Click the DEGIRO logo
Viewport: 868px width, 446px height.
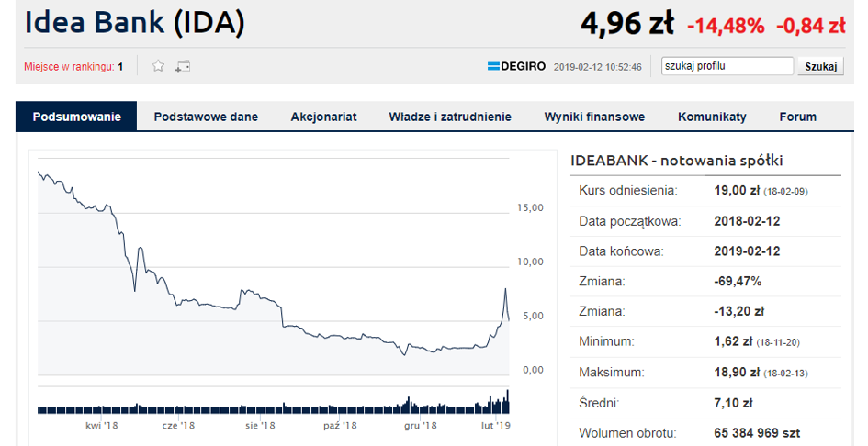click(x=516, y=66)
